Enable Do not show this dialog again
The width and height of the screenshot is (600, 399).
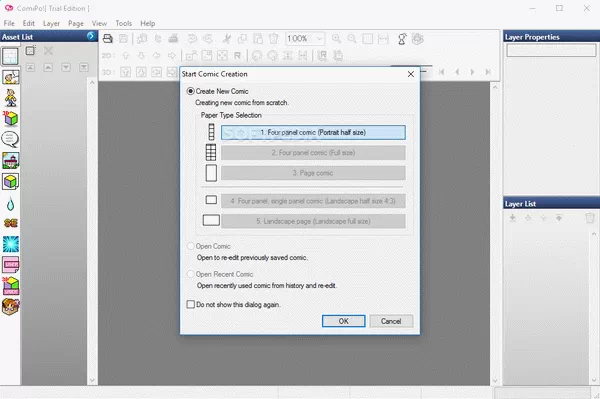pyautogui.click(x=191, y=305)
